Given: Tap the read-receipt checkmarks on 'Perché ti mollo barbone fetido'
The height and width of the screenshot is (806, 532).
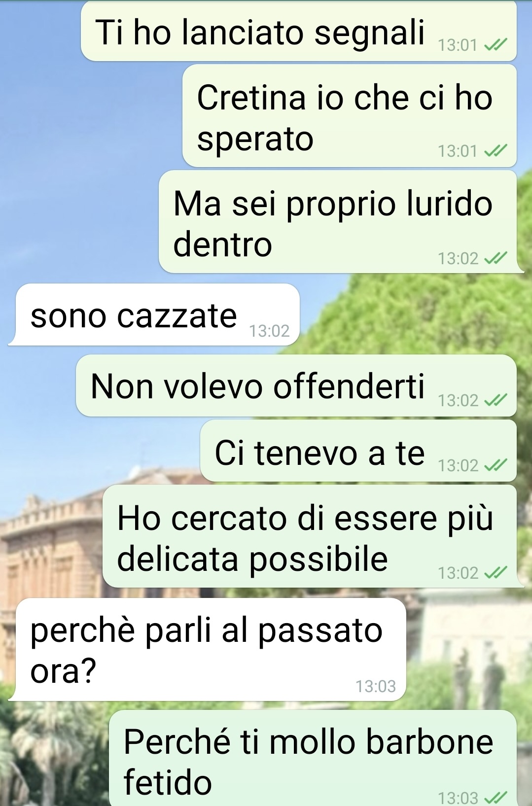Looking at the screenshot, I should tap(495, 797).
